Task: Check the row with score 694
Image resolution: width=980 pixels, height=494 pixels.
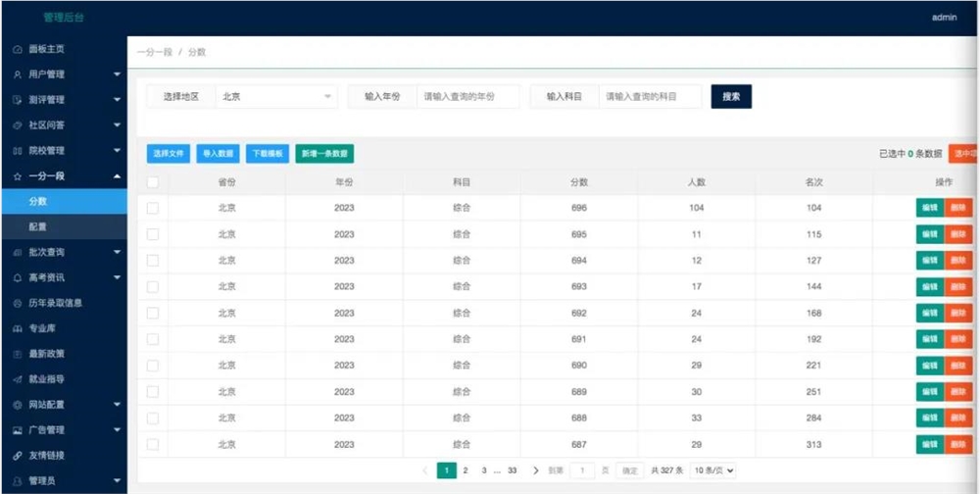Action: pyautogui.click(x=153, y=261)
